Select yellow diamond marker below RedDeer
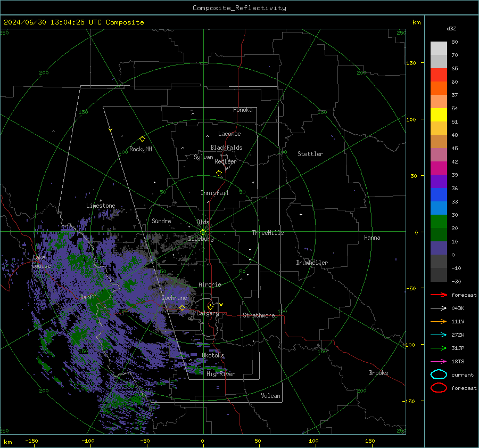Viewport: 479px width, 448px height. [x=219, y=173]
